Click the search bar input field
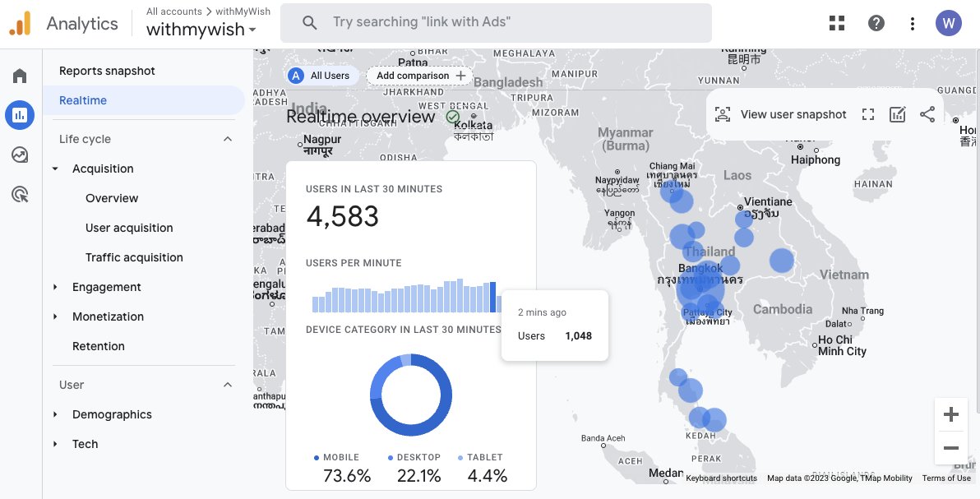The width and height of the screenshot is (980, 499). pyautogui.click(x=510, y=22)
